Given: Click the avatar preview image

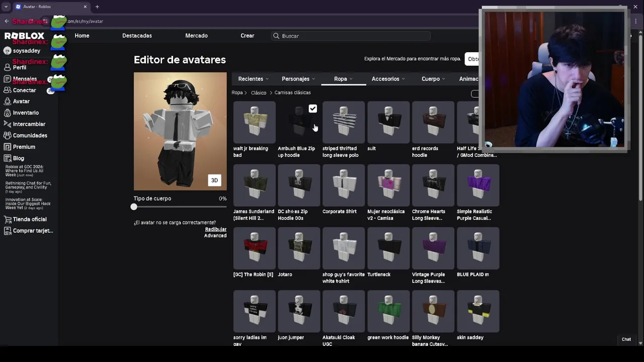Looking at the screenshot, I should click(180, 131).
